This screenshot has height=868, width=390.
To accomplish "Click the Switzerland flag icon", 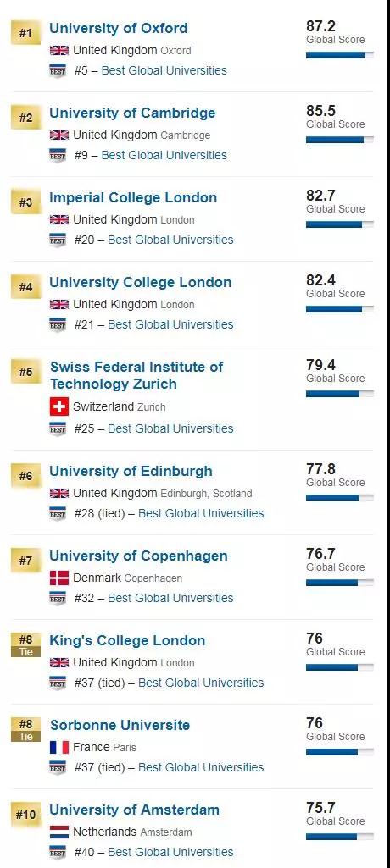I will [58, 406].
